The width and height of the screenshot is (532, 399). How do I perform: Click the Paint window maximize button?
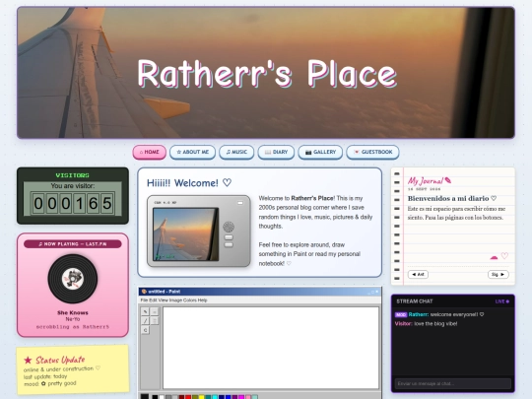pos(372,293)
